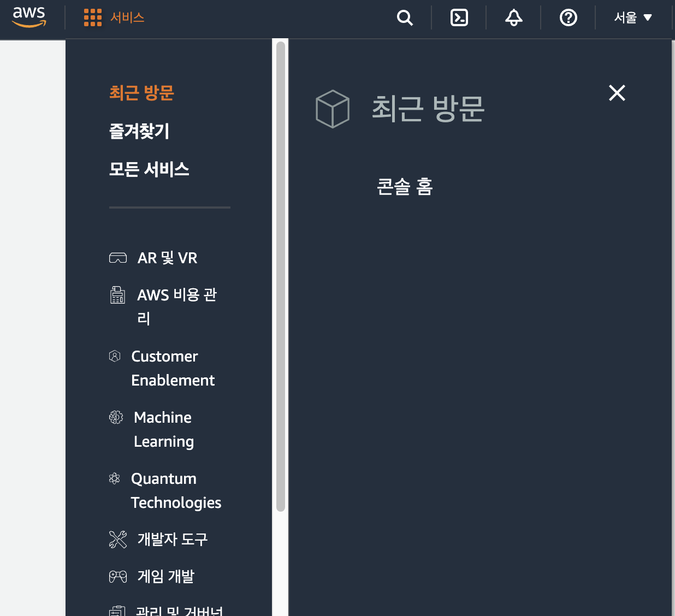Open the Quantum Technologies category
The image size is (675, 616).
click(x=176, y=490)
